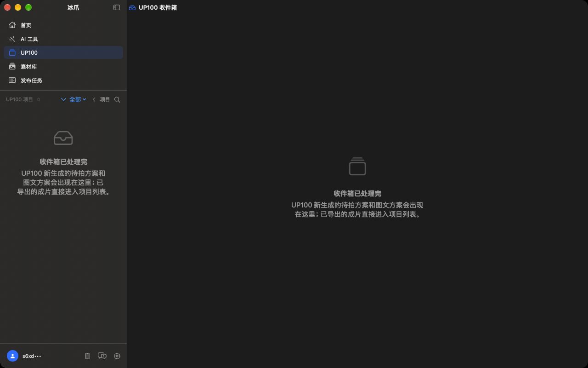Open search in UP100 项目 list
This screenshot has width=588, height=368.
coord(117,99)
